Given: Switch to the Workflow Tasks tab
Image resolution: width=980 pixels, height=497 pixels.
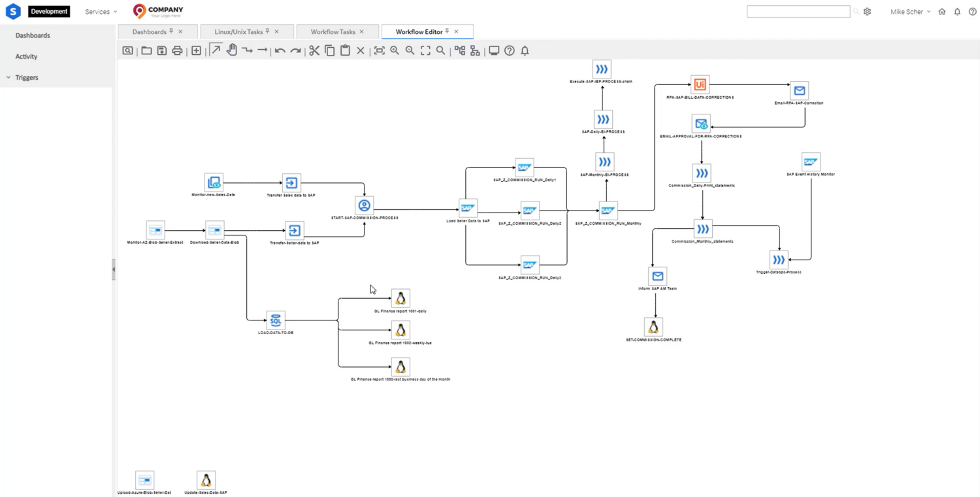Looking at the screenshot, I should click(x=333, y=31).
